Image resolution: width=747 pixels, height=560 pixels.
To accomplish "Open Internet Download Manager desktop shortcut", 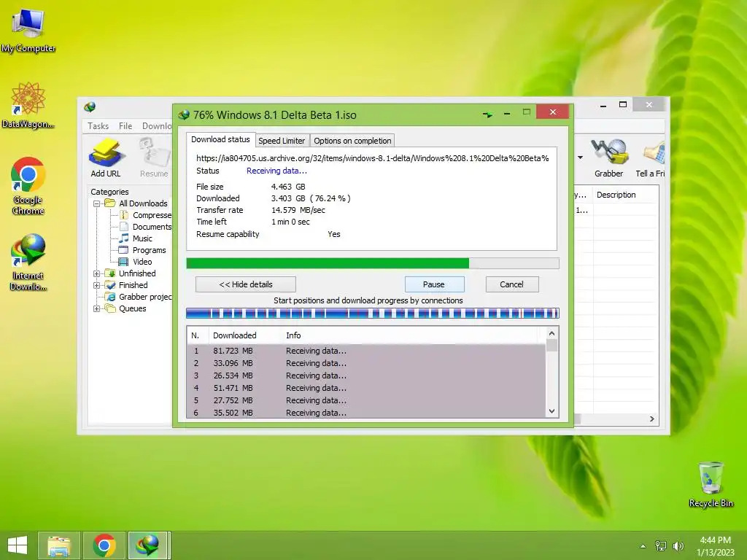I will (x=28, y=262).
